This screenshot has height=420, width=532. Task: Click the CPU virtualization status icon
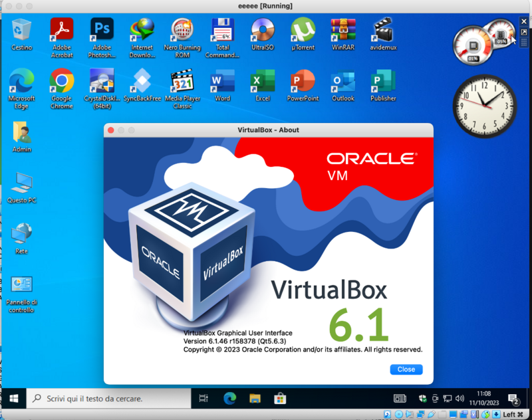coord(475,414)
